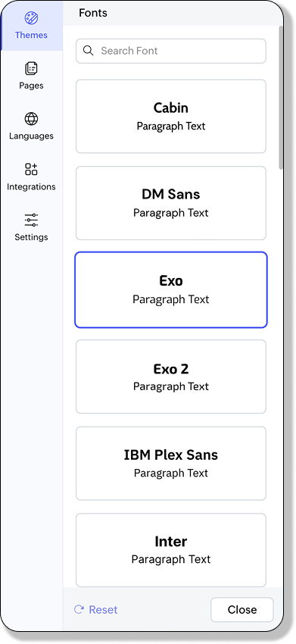
Task: Switch to the Themes tab label
Action: click(31, 35)
